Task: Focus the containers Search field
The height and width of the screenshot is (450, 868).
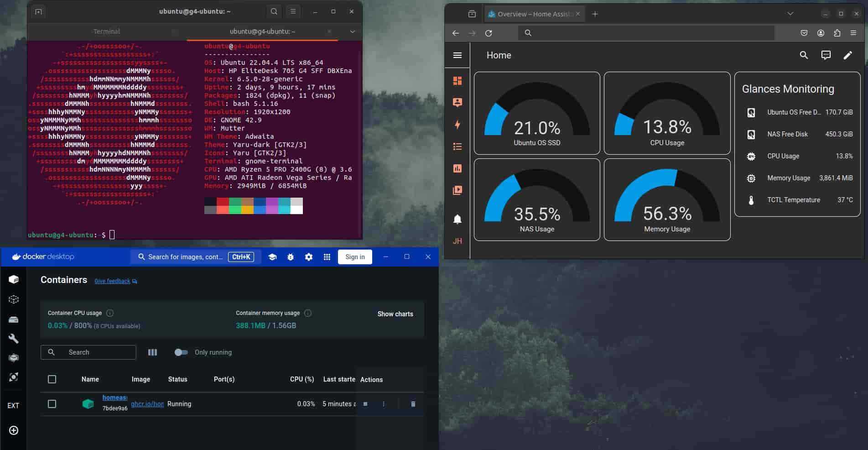Action: coord(88,352)
